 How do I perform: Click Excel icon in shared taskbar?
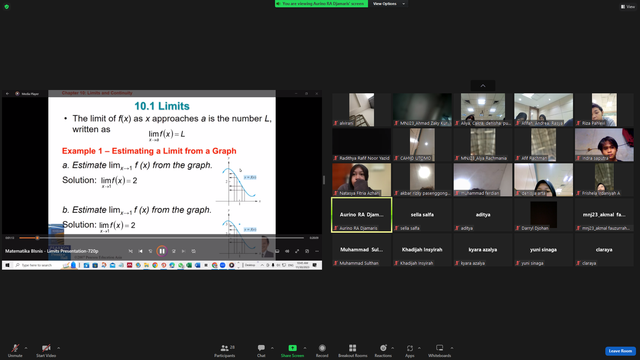tap(189, 265)
